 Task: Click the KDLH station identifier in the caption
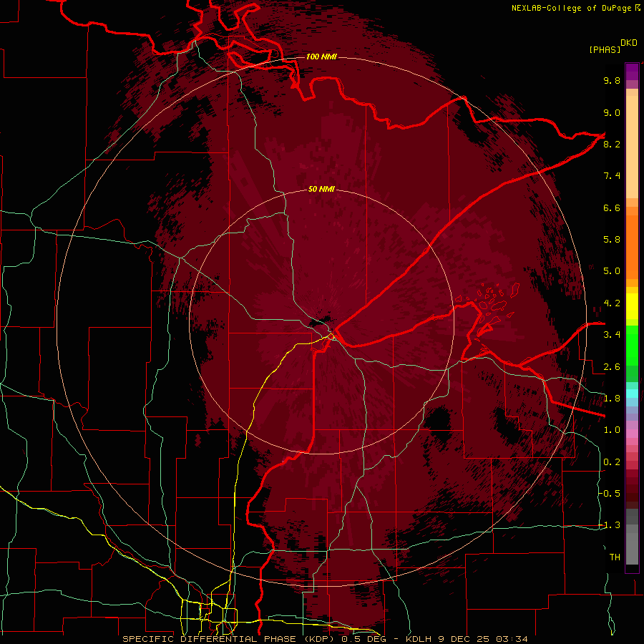click(x=418, y=639)
